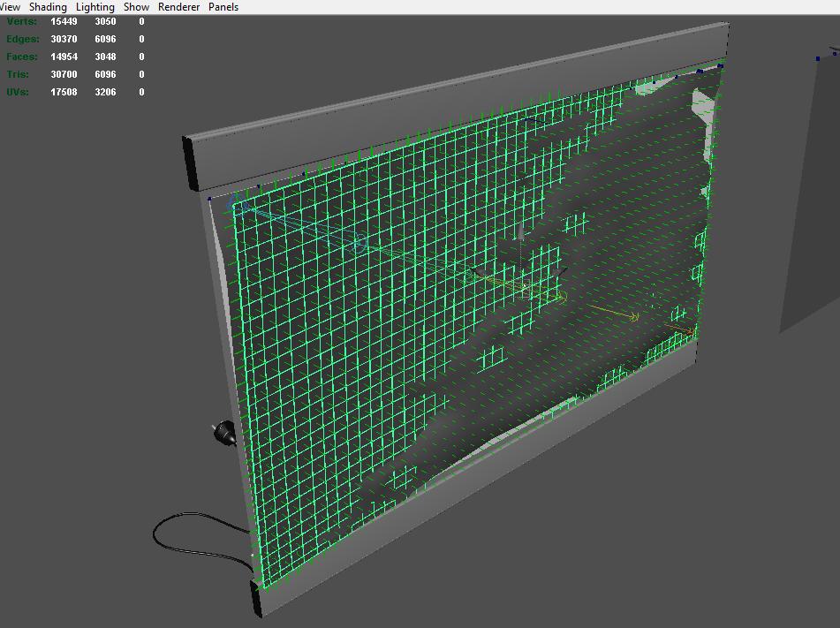This screenshot has width=840, height=628.
Task: Open the Panels menu
Action: pyautogui.click(x=223, y=7)
